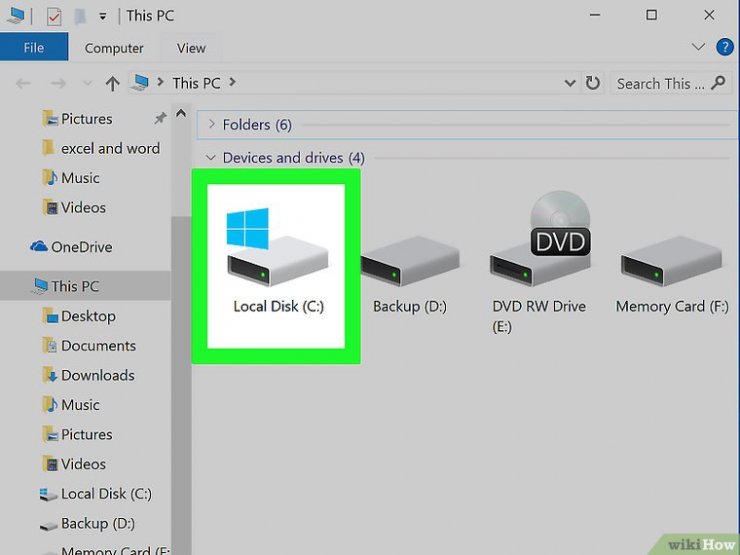The height and width of the screenshot is (555, 740).
Task: Go forward with the right arrow
Action: tap(58, 84)
